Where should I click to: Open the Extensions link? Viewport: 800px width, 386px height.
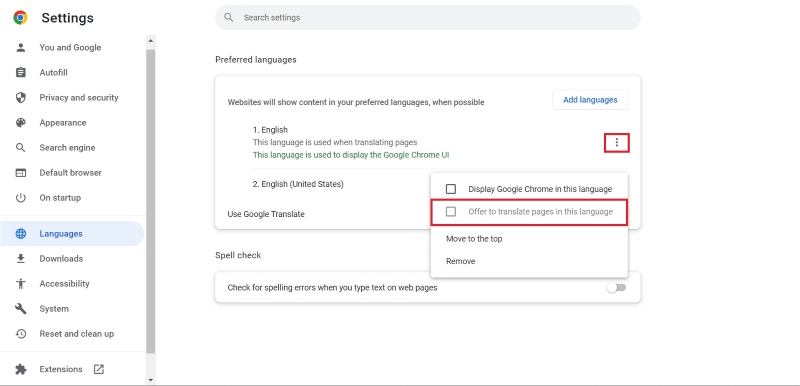pyautogui.click(x=61, y=369)
